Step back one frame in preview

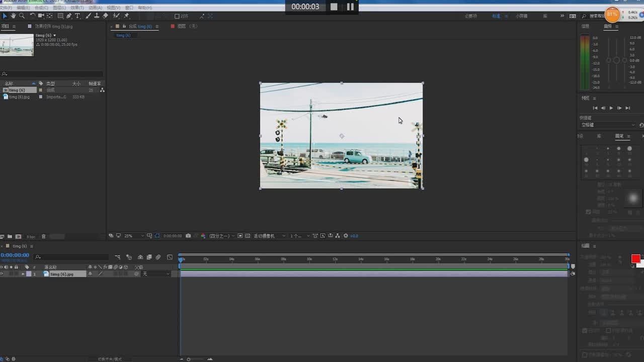click(603, 108)
